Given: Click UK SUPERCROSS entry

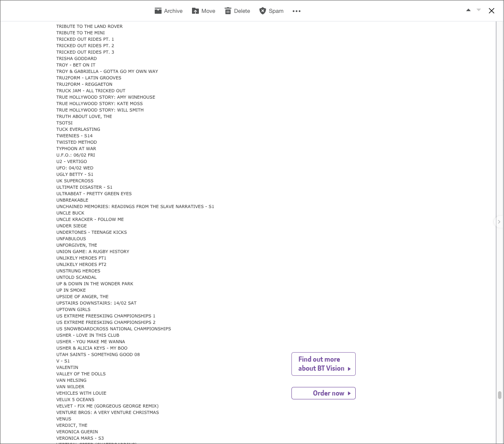Looking at the screenshot, I should click(x=75, y=181).
